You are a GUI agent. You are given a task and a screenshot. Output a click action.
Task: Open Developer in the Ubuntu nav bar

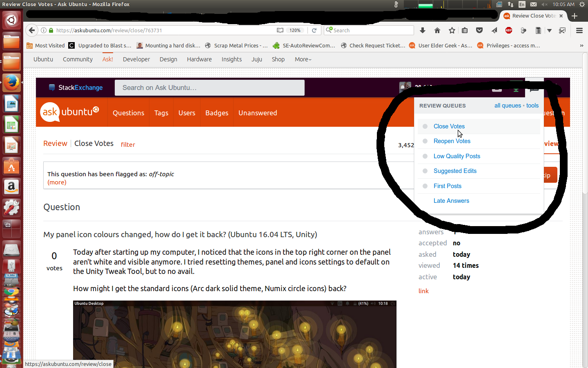pos(136,59)
